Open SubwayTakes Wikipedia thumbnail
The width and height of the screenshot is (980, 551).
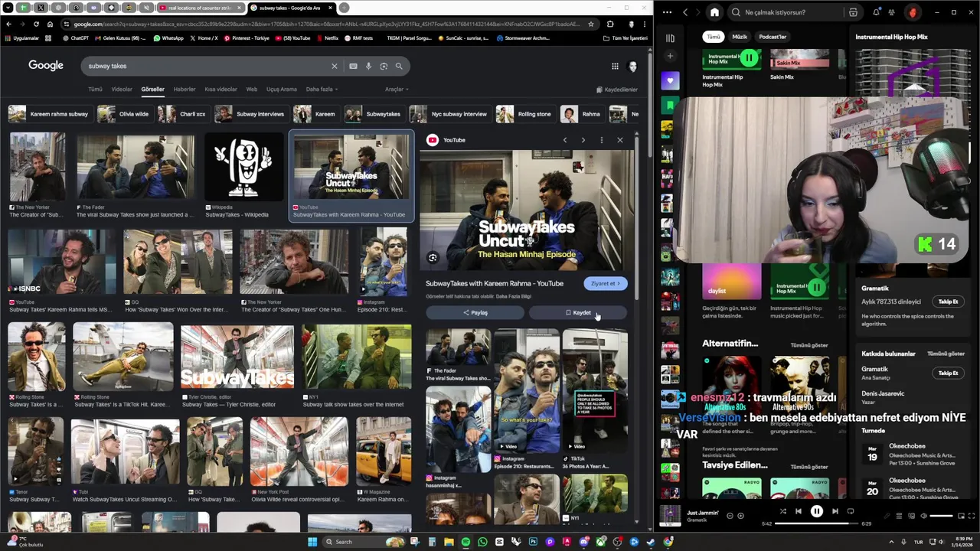[x=243, y=167]
